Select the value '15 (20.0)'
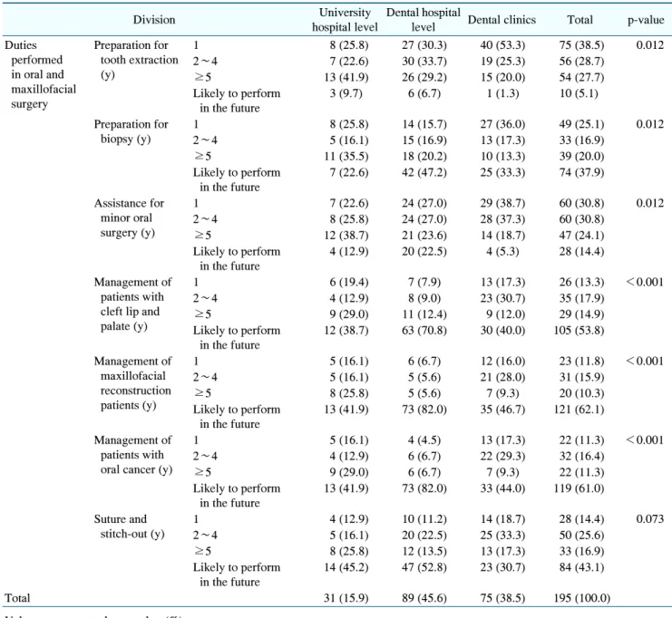 502,77
